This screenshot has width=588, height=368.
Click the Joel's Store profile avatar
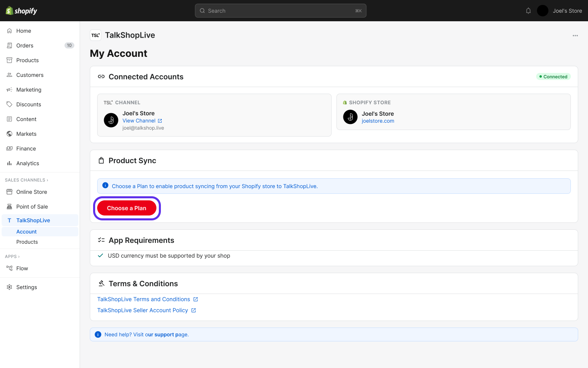(x=543, y=11)
